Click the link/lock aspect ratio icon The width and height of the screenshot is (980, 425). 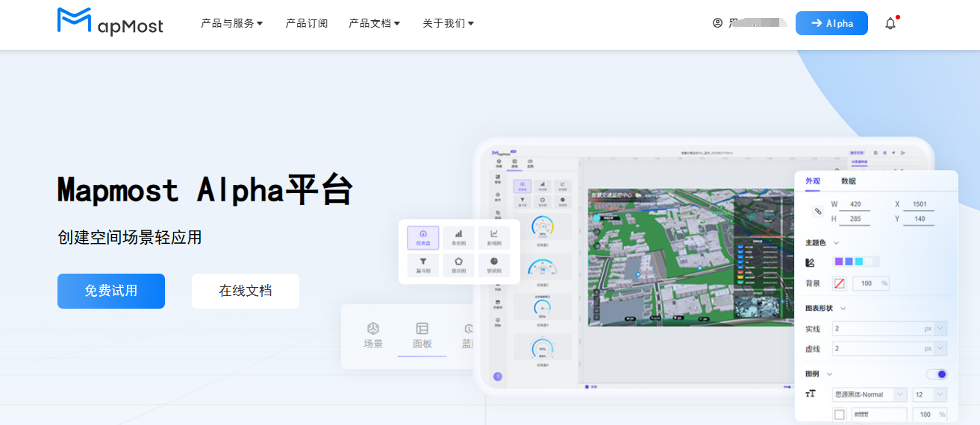click(x=818, y=212)
